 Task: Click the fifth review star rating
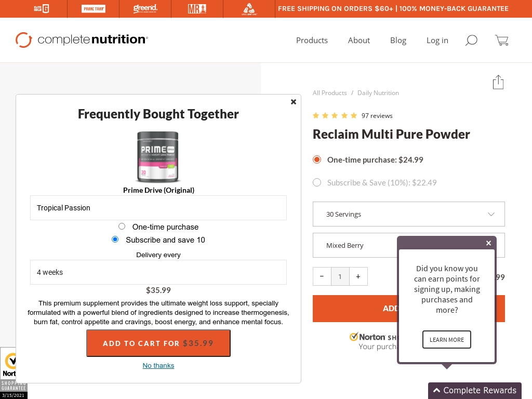354,115
